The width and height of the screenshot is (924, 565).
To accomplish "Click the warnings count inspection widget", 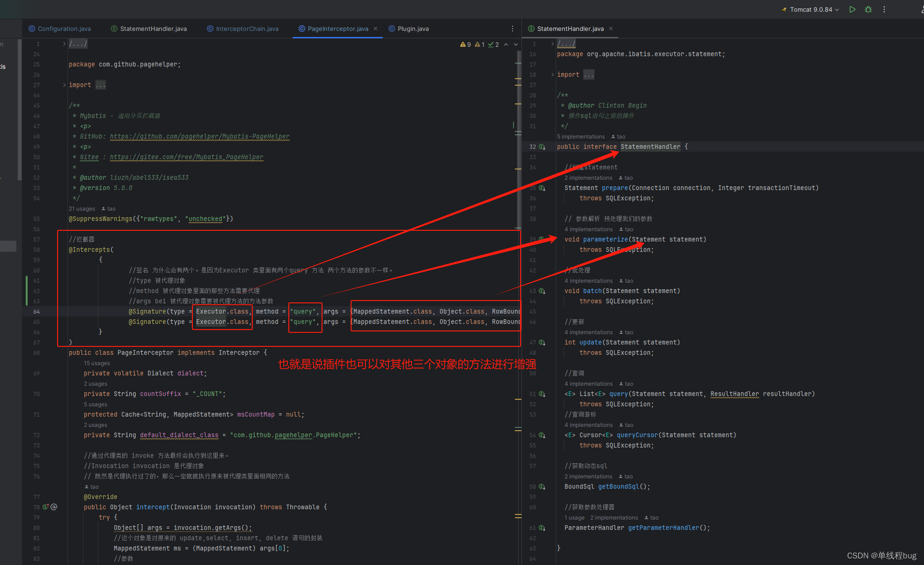I will (x=466, y=44).
